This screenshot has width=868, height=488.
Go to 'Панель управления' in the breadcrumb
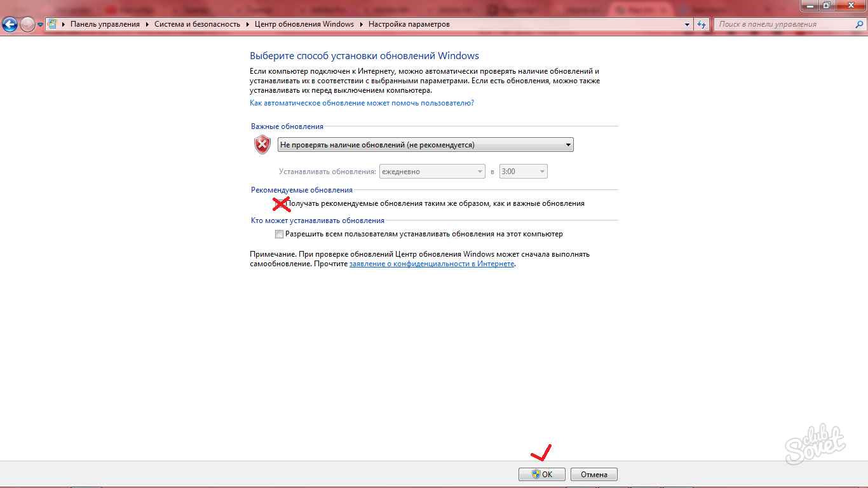(x=105, y=24)
